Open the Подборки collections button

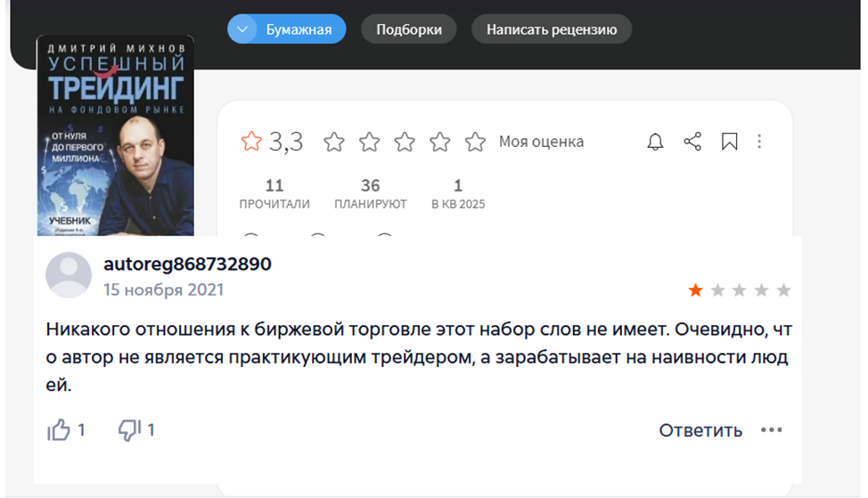coord(408,29)
